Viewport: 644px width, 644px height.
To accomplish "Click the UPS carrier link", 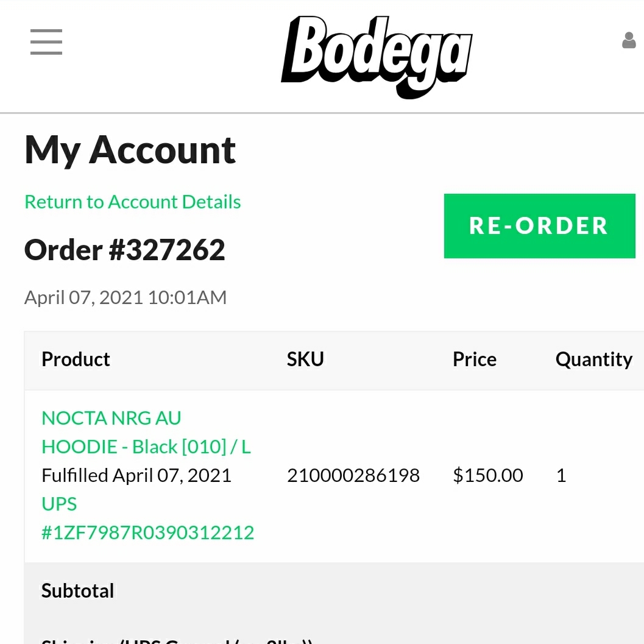I will tap(59, 504).
